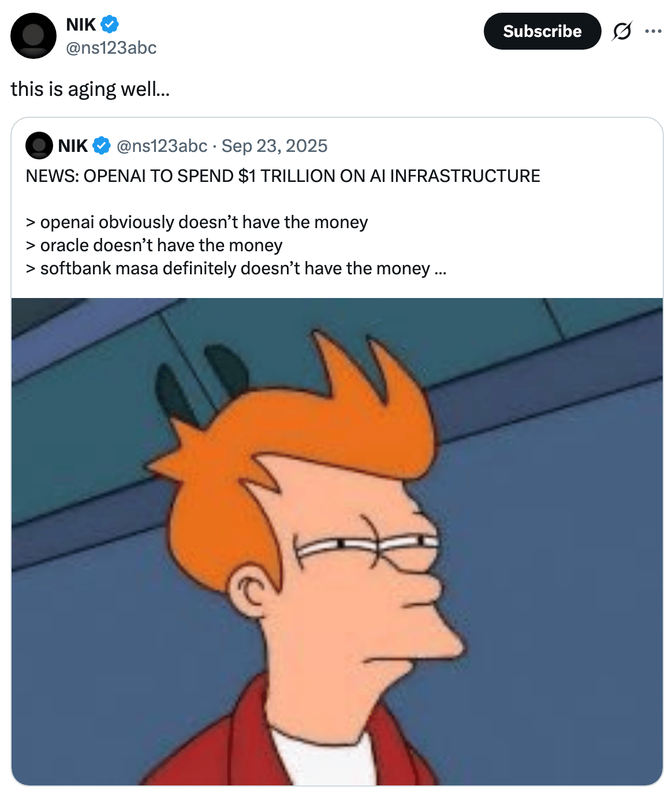
Task: Click the blue verified badge beside NIK
Action: point(110,24)
